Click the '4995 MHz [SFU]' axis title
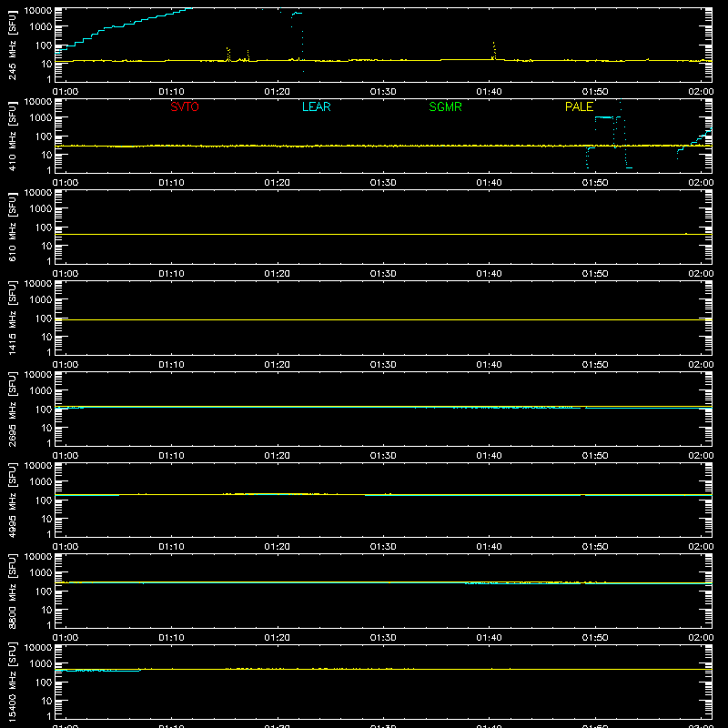The height and width of the screenshot is (728, 728). coord(12,500)
